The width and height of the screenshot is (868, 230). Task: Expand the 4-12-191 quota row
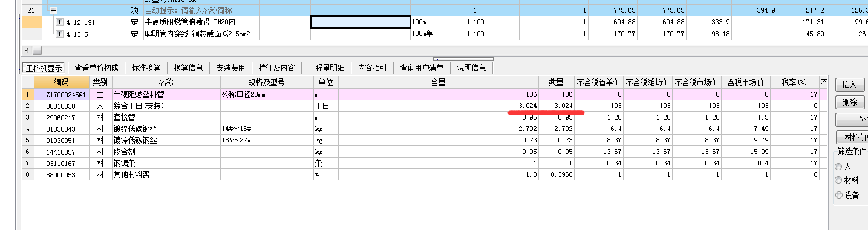click(x=59, y=22)
